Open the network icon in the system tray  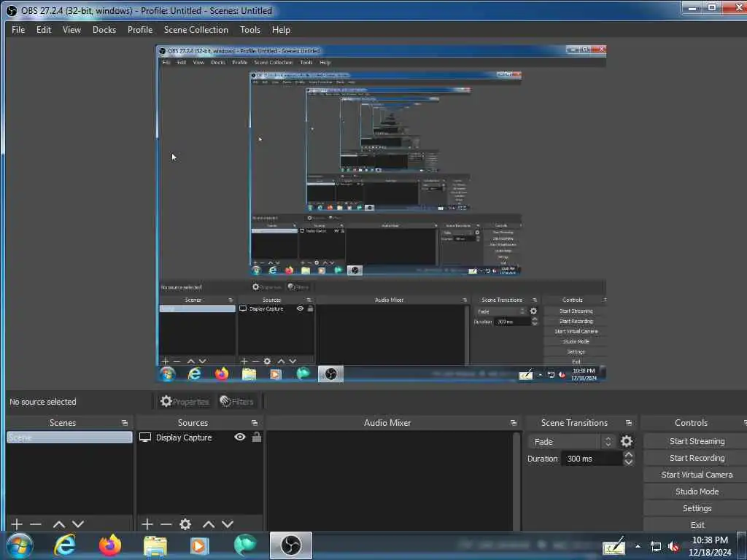click(x=656, y=547)
